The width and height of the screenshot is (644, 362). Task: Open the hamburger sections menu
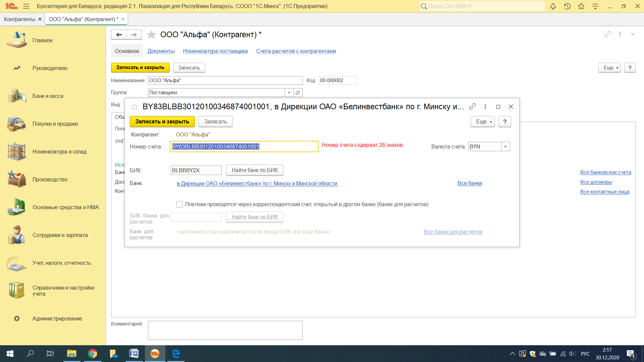point(26,6)
